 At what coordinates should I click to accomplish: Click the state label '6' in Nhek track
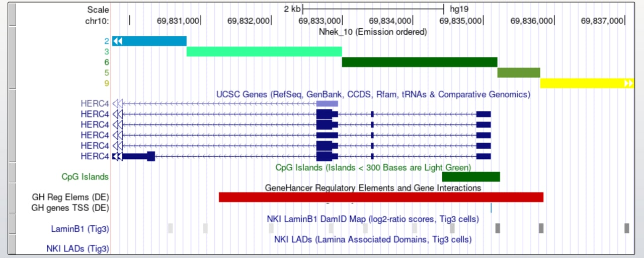[107, 62]
